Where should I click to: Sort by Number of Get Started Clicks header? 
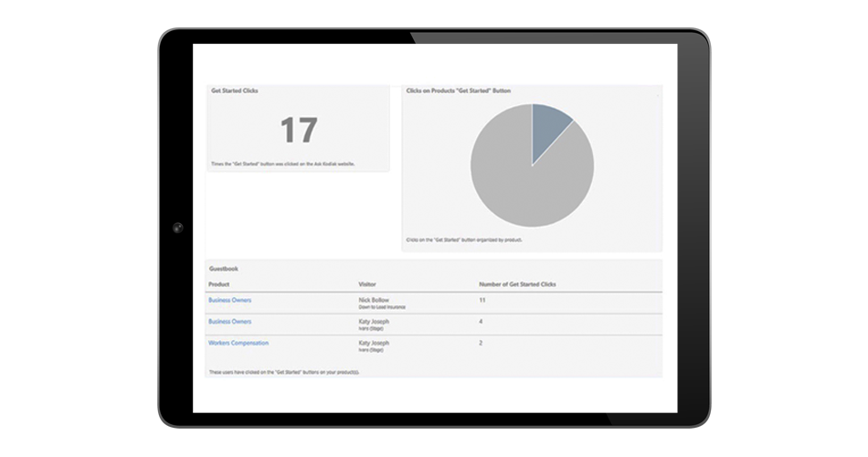coord(517,284)
